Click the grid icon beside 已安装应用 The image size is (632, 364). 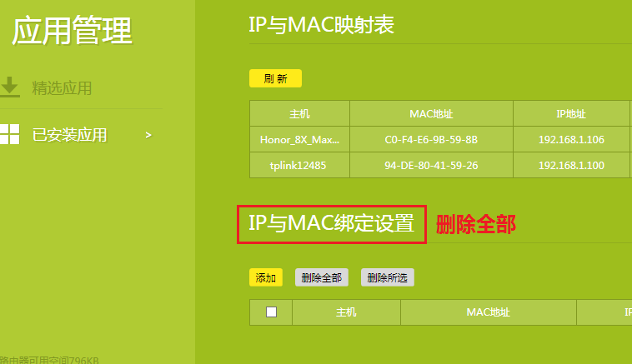10,134
